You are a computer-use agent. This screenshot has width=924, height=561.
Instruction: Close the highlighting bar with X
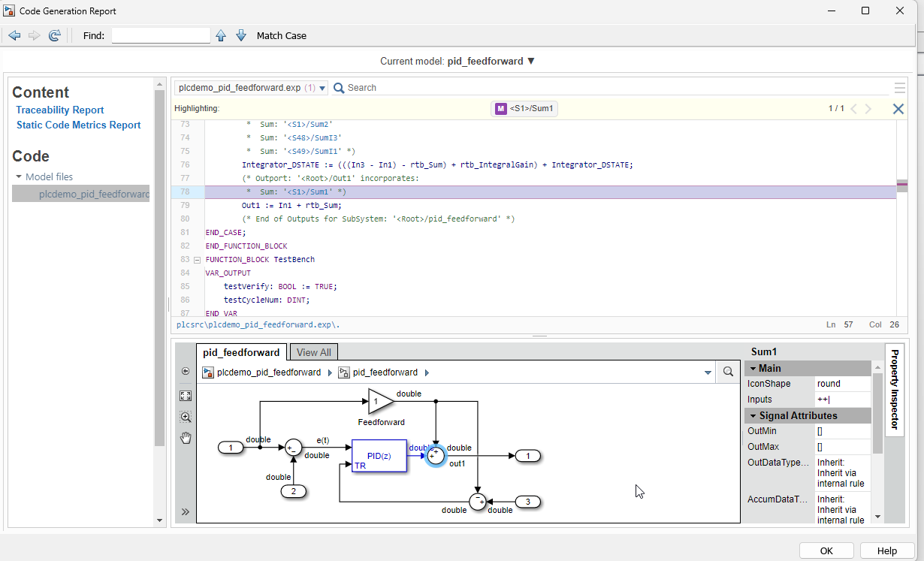coord(898,109)
